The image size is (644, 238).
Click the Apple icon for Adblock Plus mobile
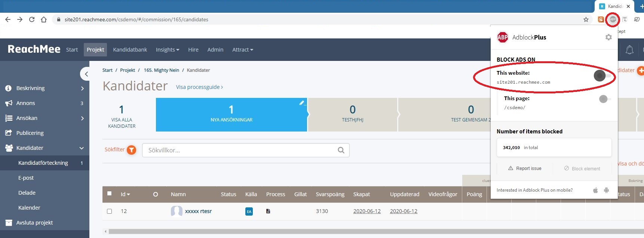coord(595,190)
